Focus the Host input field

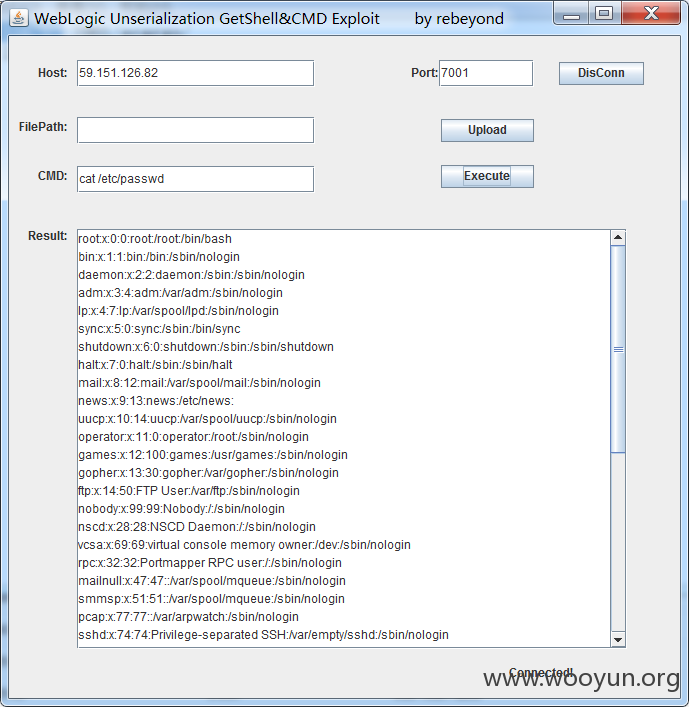pos(195,73)
